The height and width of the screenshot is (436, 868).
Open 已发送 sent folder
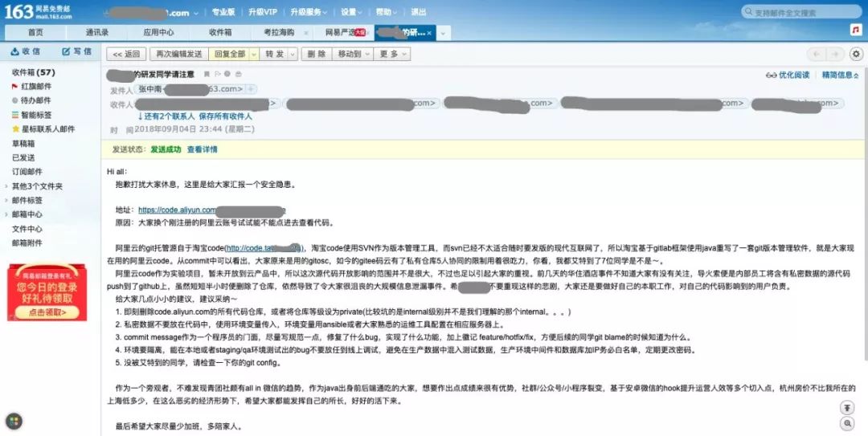23,157
